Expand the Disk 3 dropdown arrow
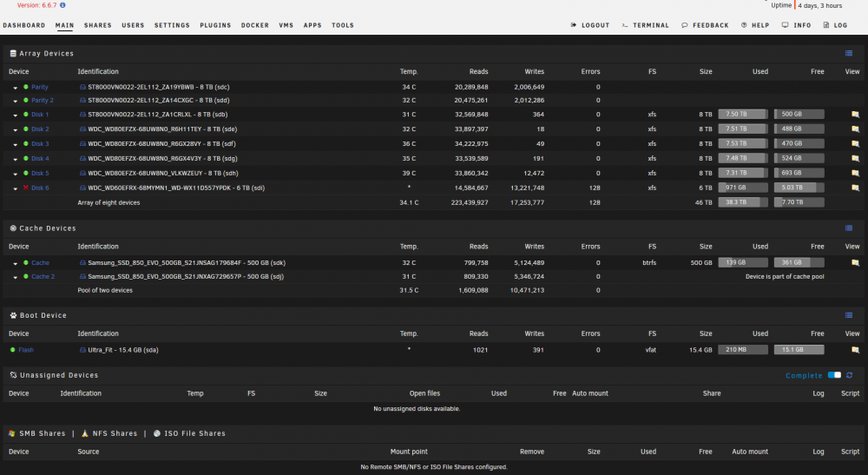 [16, 144]
